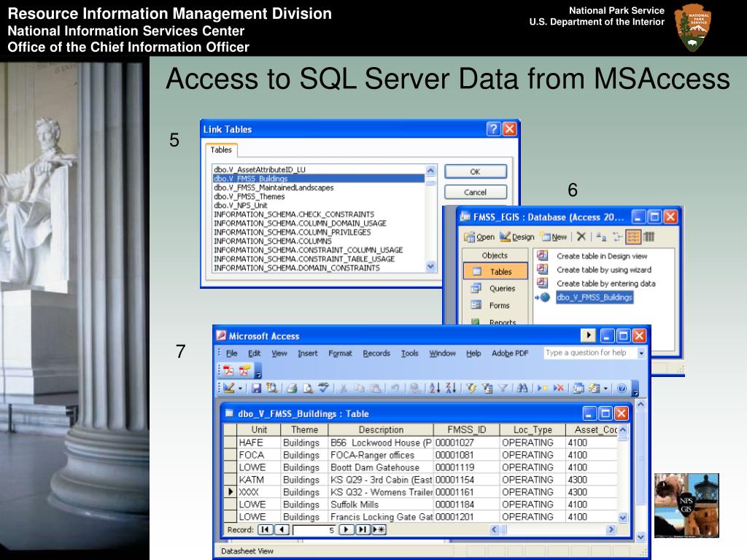
Task: Click the Paste clipboard icon
Action: point(376,388)
